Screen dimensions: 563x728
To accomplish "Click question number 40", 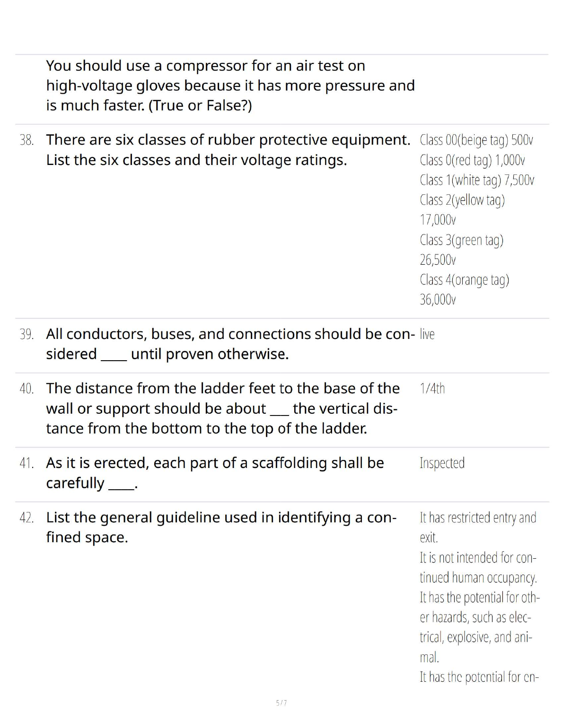I will [x=26, y=389].
